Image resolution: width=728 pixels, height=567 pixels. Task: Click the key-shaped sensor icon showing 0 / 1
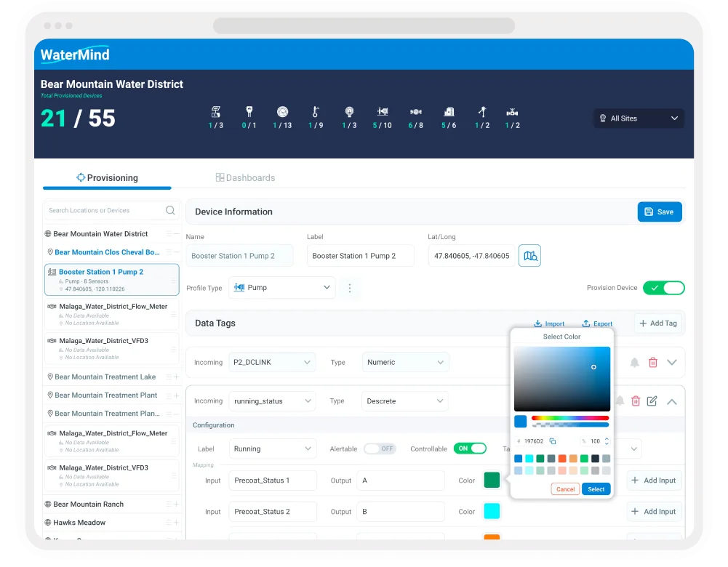pyautogui.click(x=249, y=112)
